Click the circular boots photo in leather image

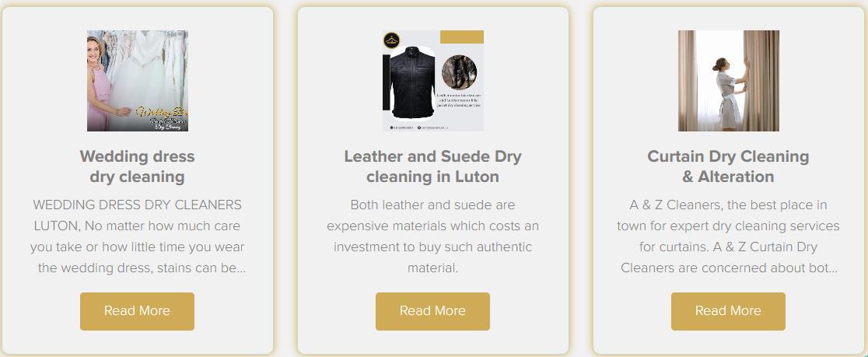coord(459,72)
